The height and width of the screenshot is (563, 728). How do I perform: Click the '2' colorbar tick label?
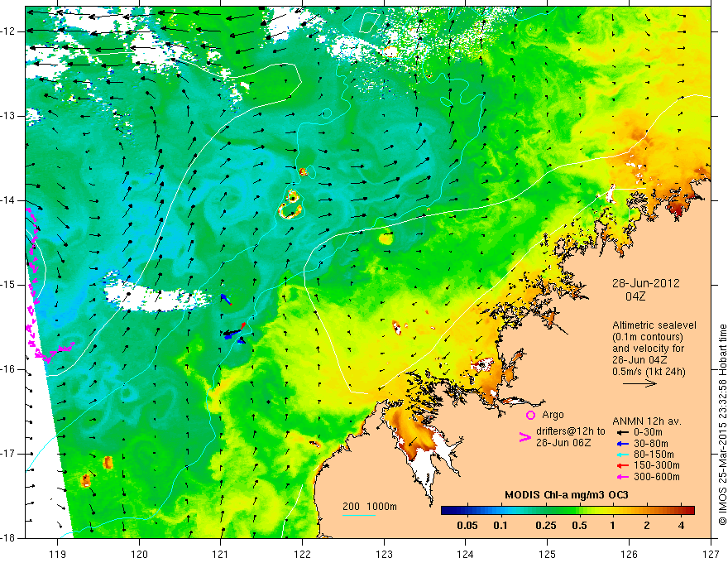click(x=647, y=526)
